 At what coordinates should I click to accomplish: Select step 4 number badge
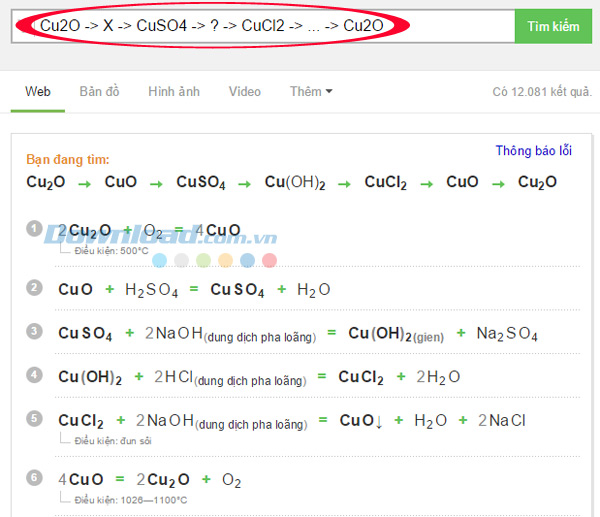tap(34, 375)
